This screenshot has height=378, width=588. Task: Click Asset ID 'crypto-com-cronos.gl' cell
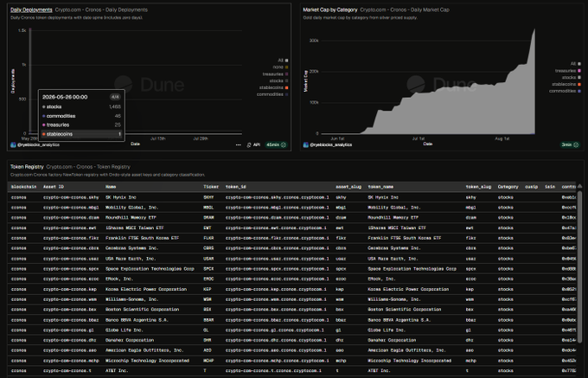68,330
